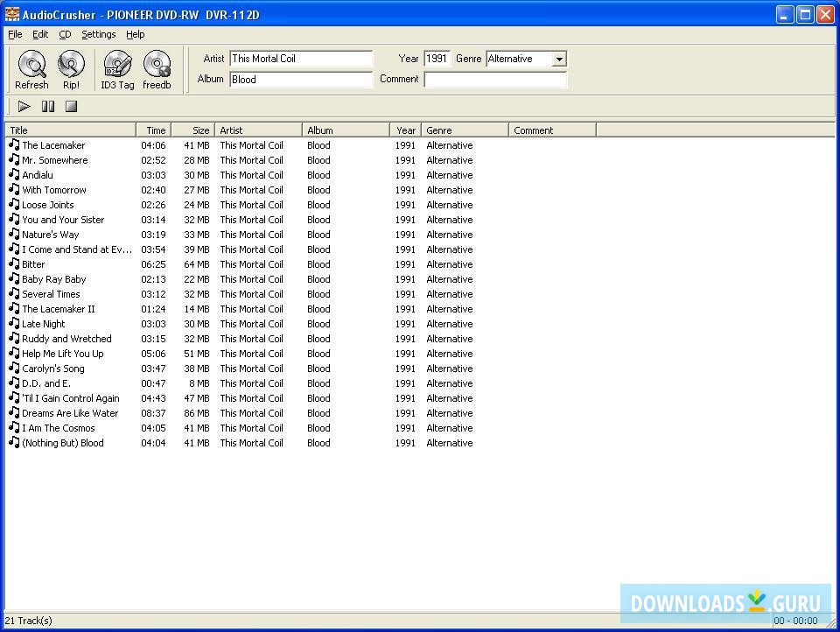Start ripping with the Rip! icon
This screenshot has width=840, height=632.
[x=71, y=64]
